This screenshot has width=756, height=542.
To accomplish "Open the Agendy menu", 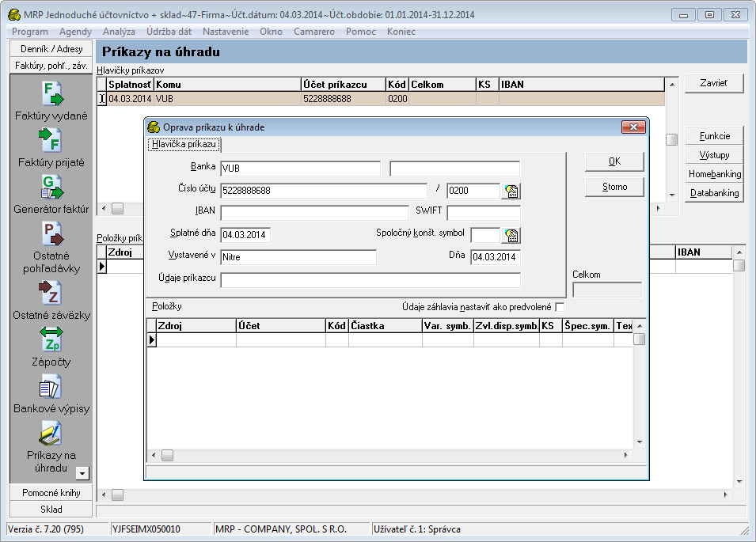I will point(75,32).
